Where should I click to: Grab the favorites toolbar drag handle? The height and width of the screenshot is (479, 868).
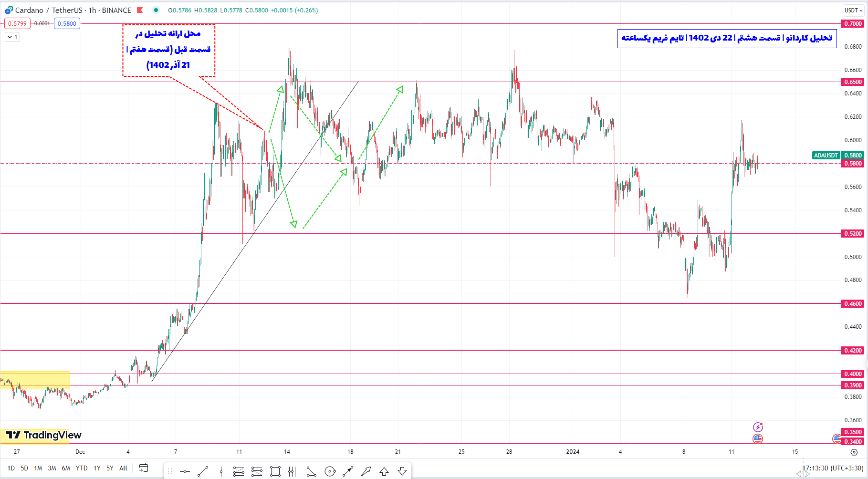pos(170,472)
